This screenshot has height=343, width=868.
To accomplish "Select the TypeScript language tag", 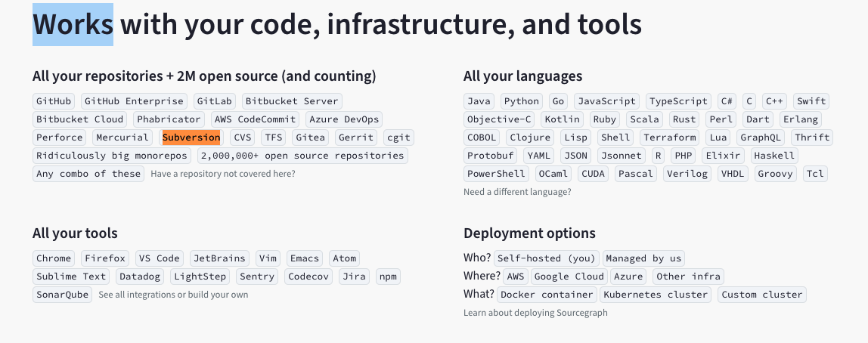I will click(679, 101).
